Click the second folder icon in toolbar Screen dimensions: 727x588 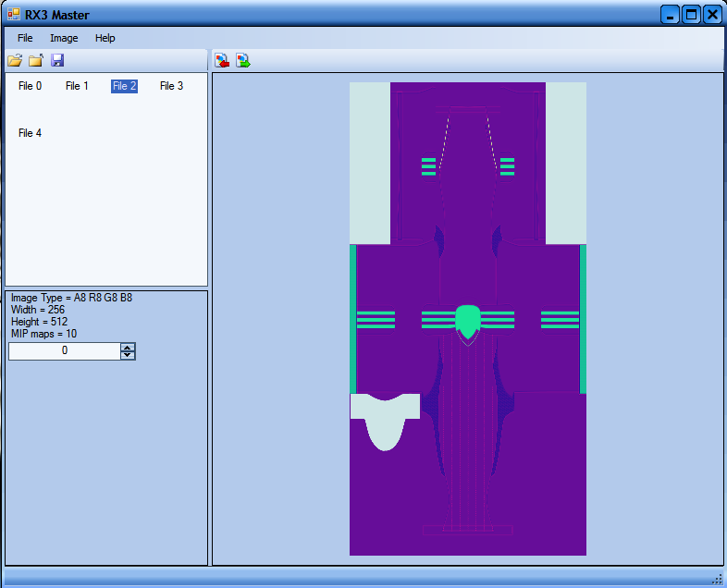pos(36,61)
